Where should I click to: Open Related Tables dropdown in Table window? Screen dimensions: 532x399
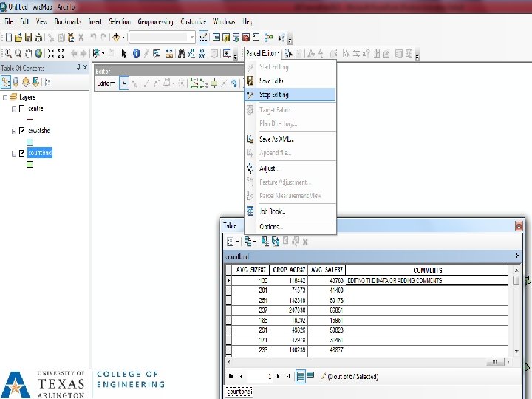pos(250,242)
